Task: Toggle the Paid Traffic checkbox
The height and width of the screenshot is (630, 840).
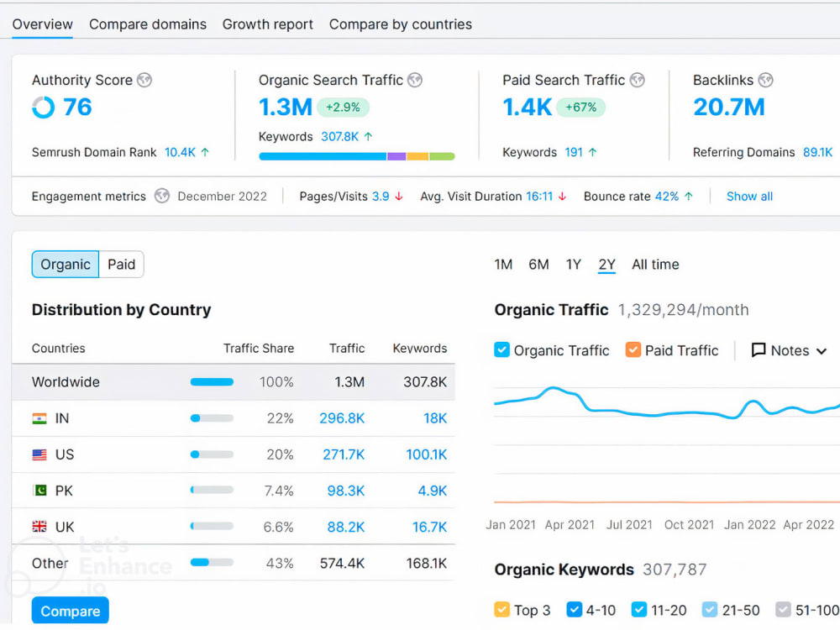Action: (633, 349)
